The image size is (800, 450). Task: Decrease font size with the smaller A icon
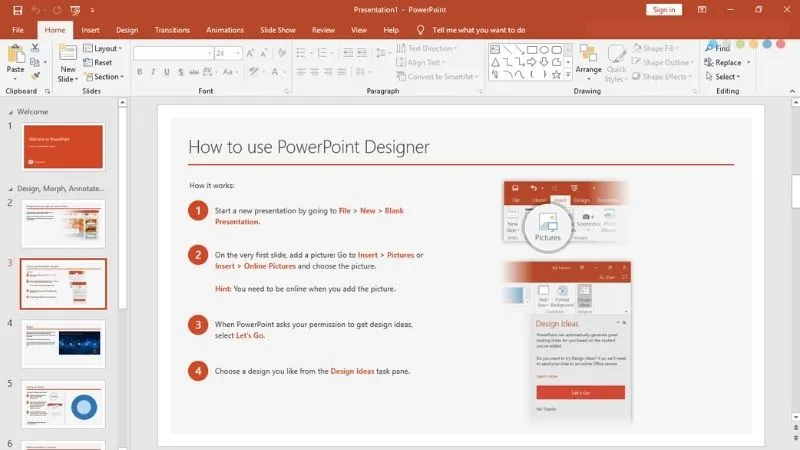tap(264, 53)
